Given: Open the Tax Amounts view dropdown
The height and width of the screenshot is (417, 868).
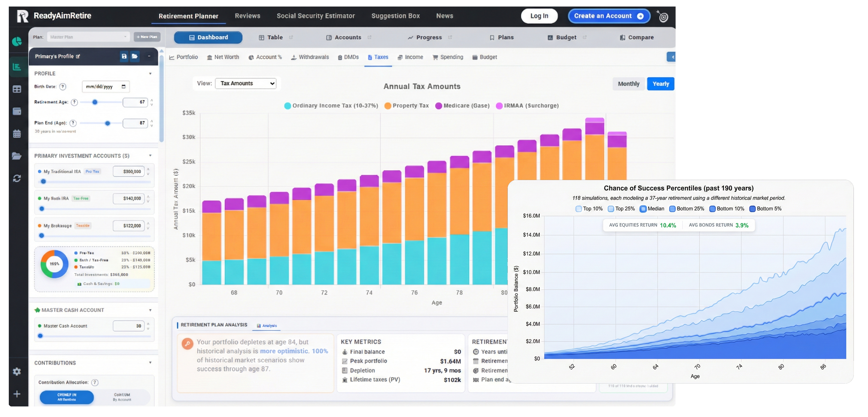Looking at the screenshot, I should point(246,83).
